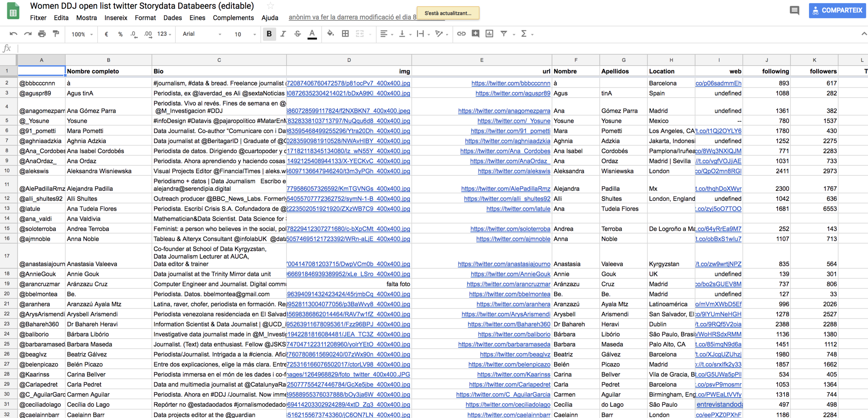Click the insert link icon
868x418 pixels.
pyautogui.click(x=461, y=34)
